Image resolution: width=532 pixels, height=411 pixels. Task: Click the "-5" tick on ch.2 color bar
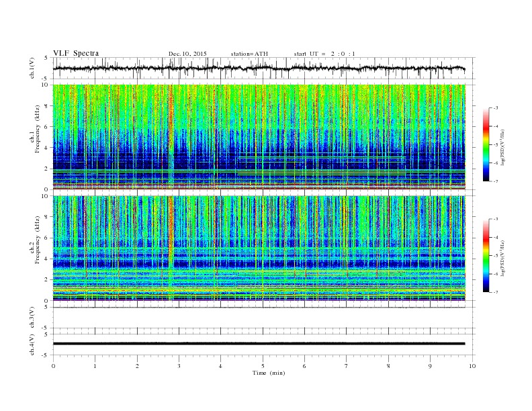point(496,256)
